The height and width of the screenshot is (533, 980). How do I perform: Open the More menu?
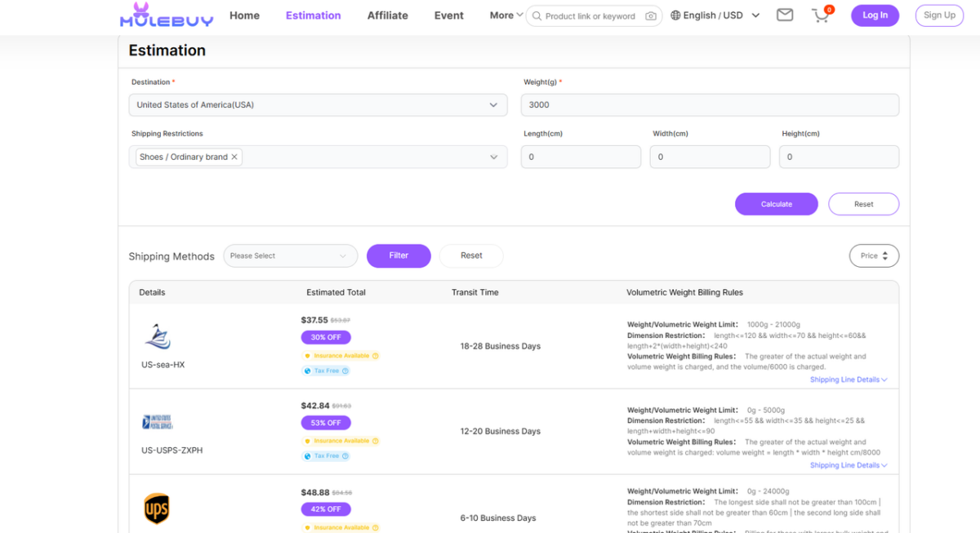point(506,16)
